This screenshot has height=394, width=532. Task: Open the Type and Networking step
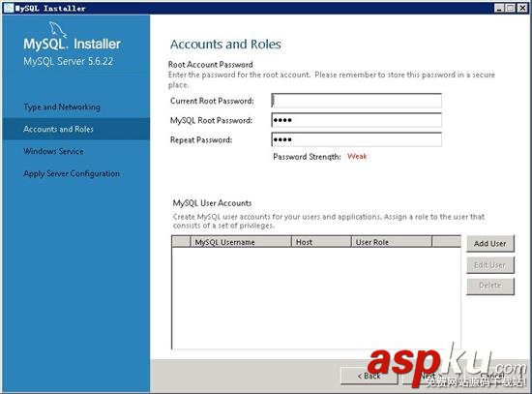62,107
